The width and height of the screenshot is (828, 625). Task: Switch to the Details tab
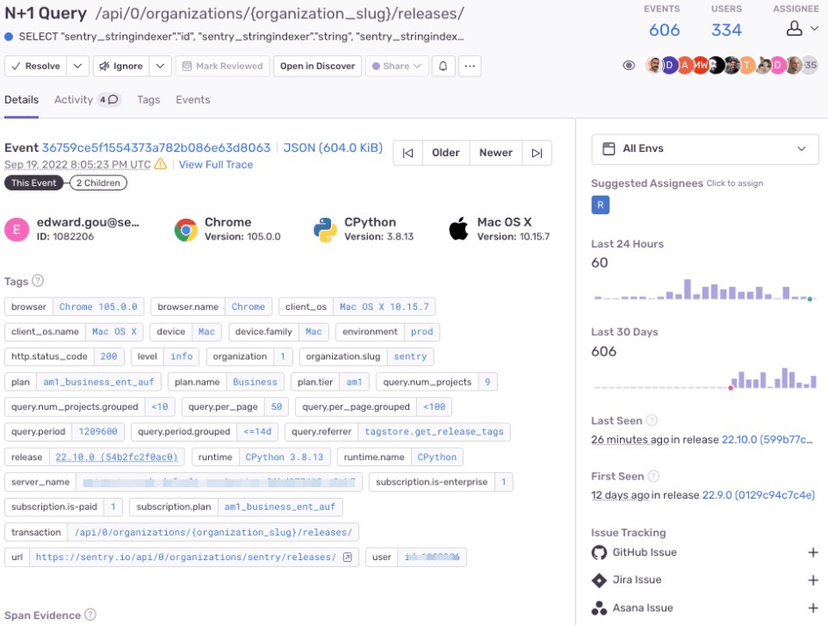click(21, 100)
